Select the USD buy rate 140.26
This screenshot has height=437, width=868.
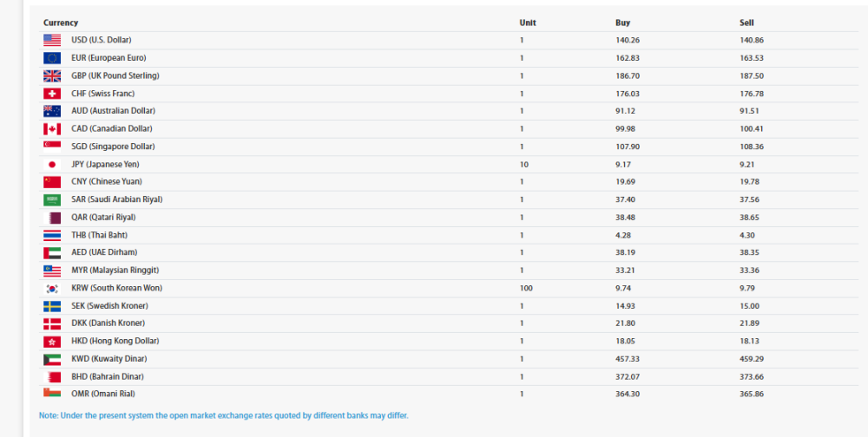point(628,40)
